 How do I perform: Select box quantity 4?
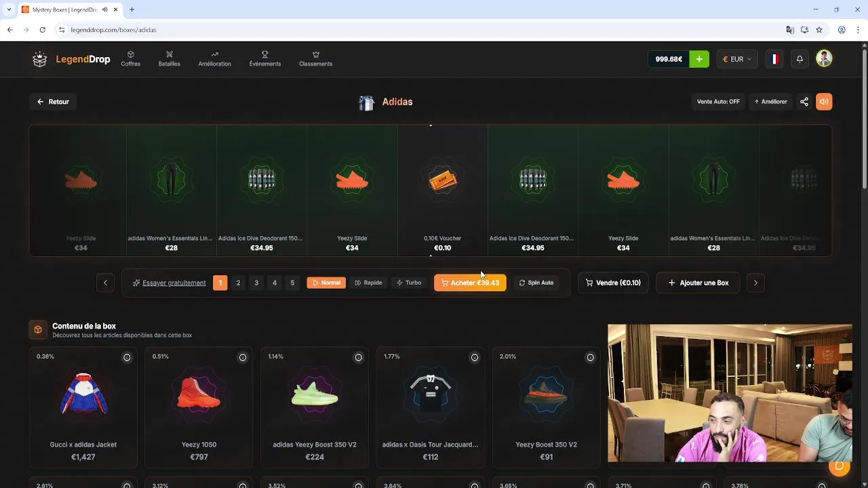pos(274,283)
